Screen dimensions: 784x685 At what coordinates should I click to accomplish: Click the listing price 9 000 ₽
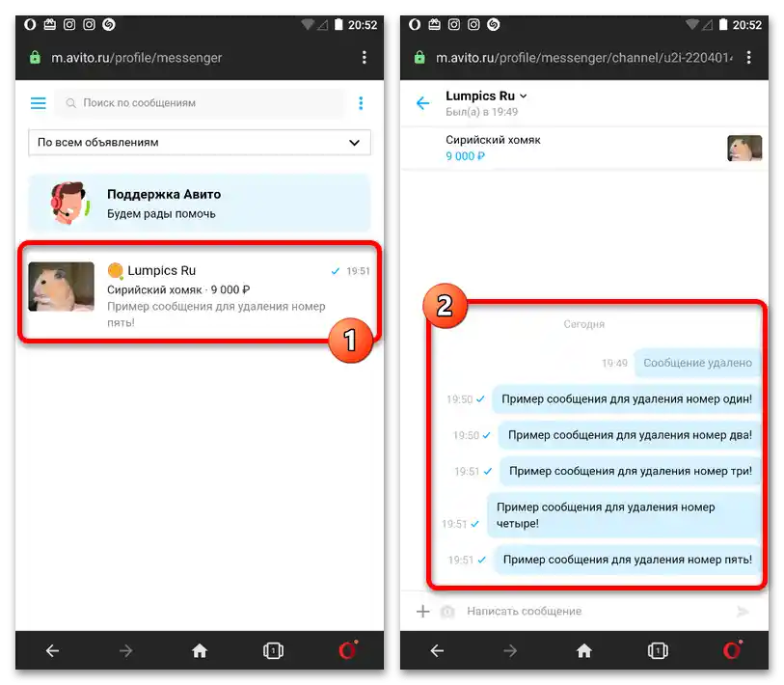tap(465, 156)
